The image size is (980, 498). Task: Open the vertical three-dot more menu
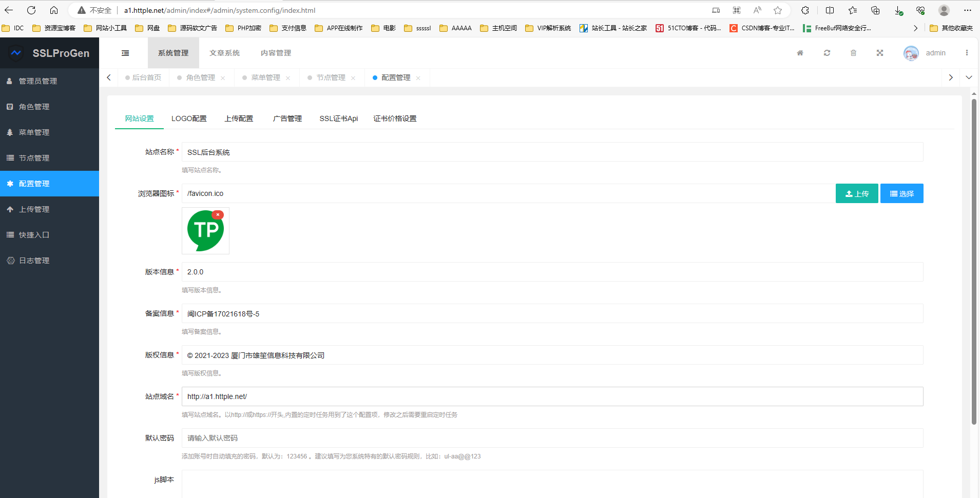tap(967, 53)
